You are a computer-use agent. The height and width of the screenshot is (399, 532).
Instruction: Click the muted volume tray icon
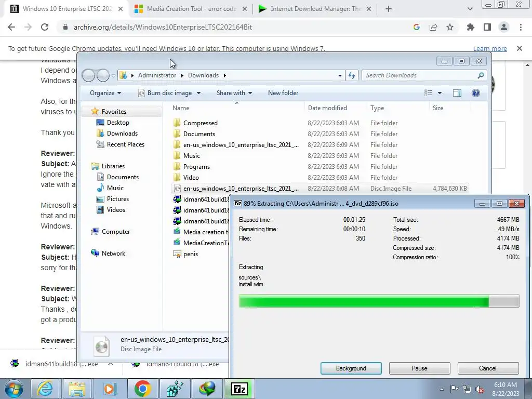click(x=480, y=390)
